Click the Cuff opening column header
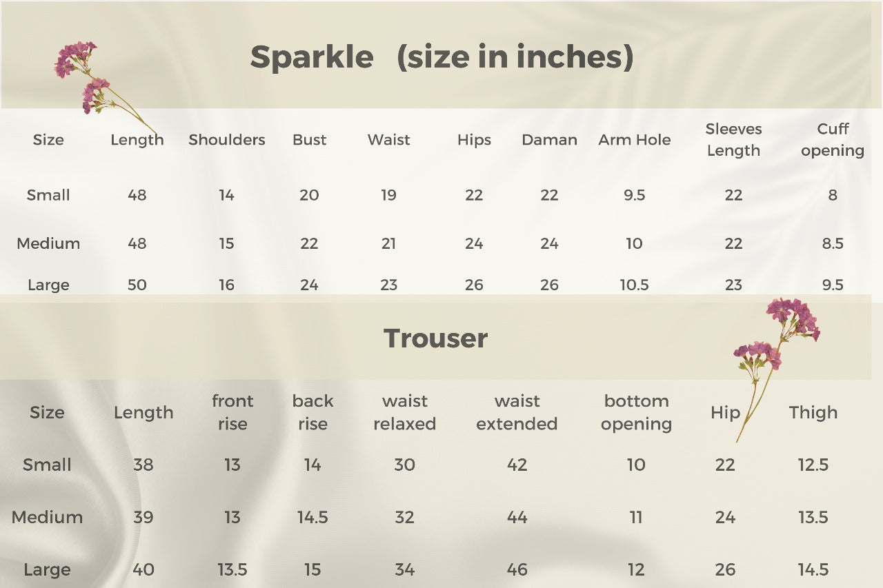Image resolution: width=883 pixels, height=588 pixels. pyautogui.click(x=833, y=140)
